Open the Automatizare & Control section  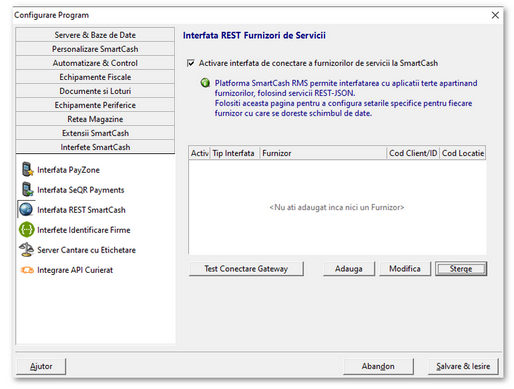pyautogui.click(x=95, y=63)
